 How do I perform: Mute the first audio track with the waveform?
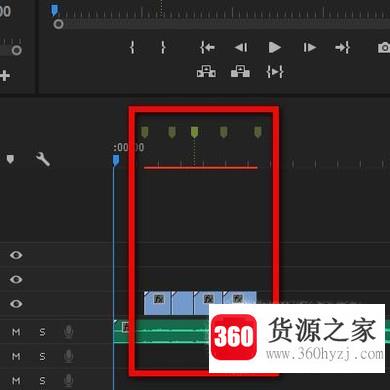pyautogui.click(x=16, y=332)
